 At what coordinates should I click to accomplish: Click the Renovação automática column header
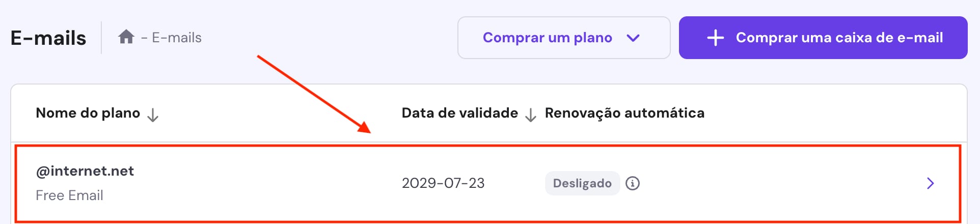[624, 113]
